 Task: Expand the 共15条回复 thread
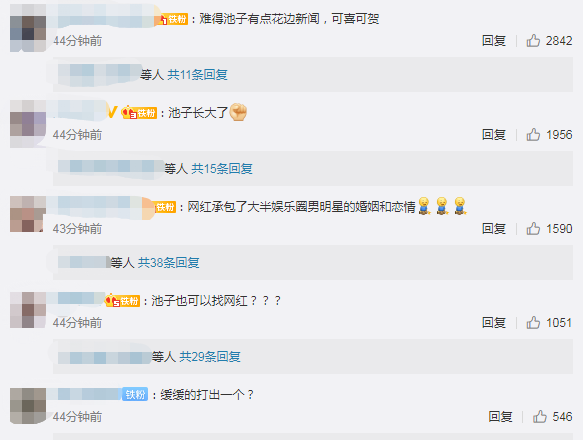(x=222, y=169)
